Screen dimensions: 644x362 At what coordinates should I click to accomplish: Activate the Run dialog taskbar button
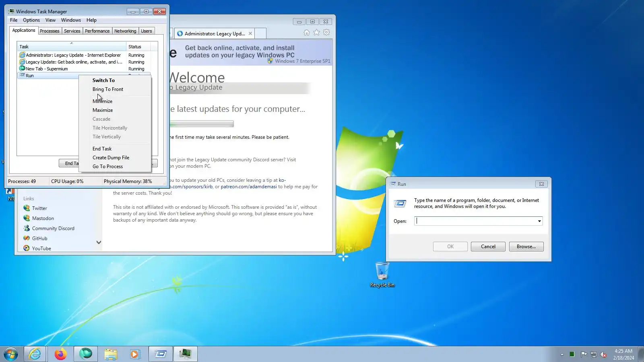tap(161, 354)
